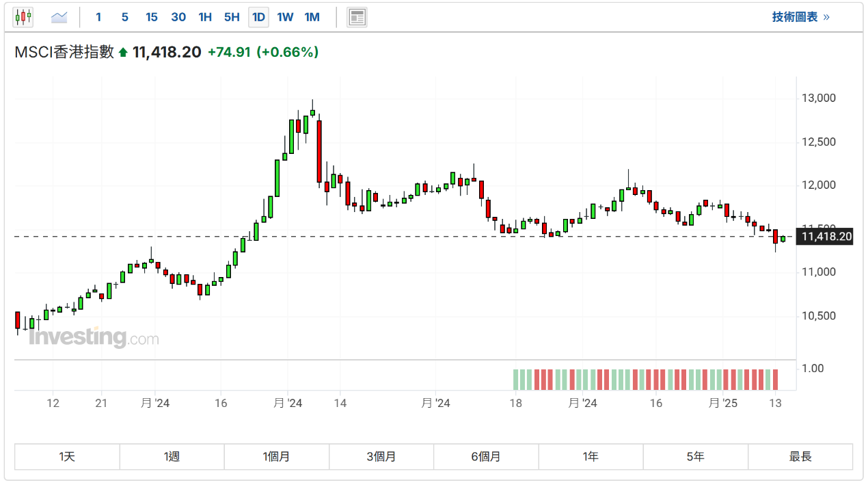
Task: Choose the 30 minute interval
Action: (178, 17)
